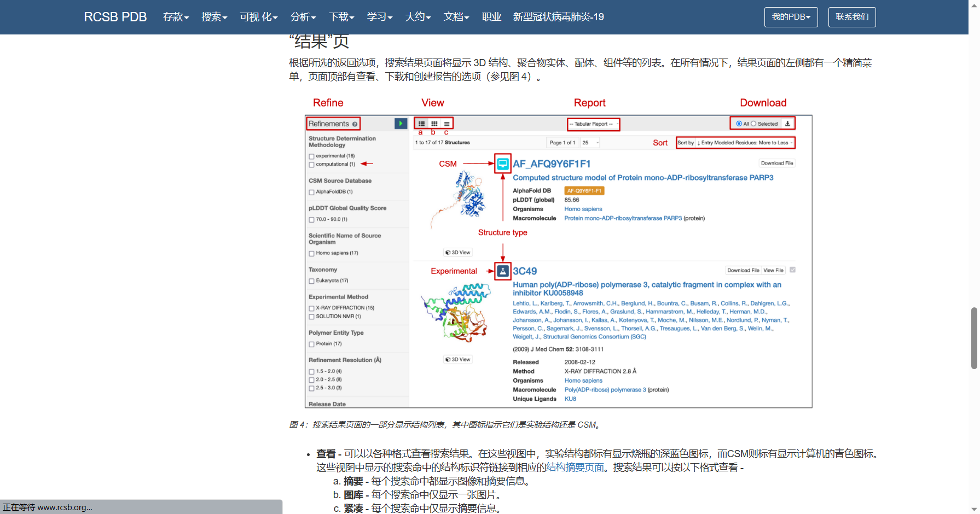The height and width of the screenshot is (514, 980).
Task: Open the 我的PDB dropdown button
Action: [791, 17]
